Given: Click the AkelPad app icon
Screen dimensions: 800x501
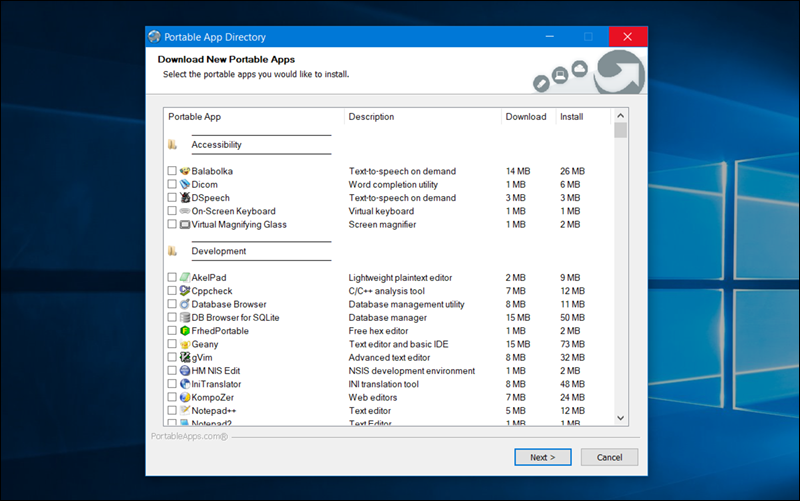Looking at the screenshot, I should pyautogui.click(x=185, y=278).
